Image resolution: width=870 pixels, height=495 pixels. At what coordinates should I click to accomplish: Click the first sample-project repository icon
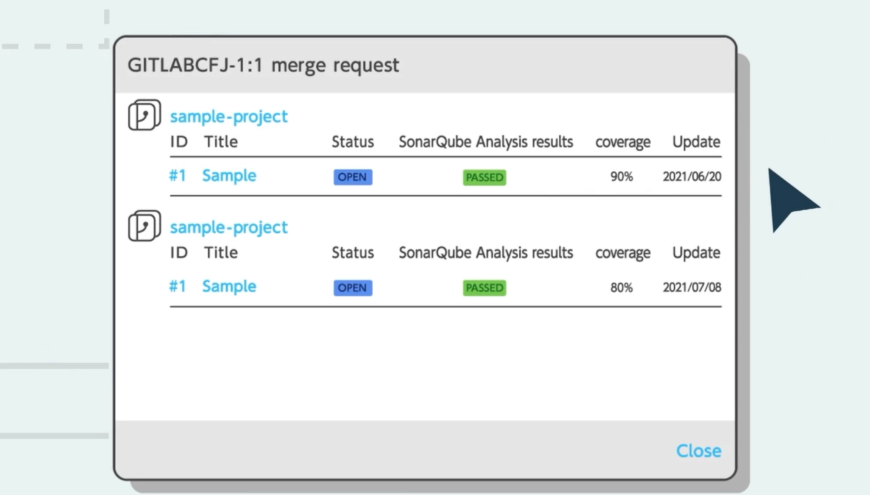click(144, 115)
